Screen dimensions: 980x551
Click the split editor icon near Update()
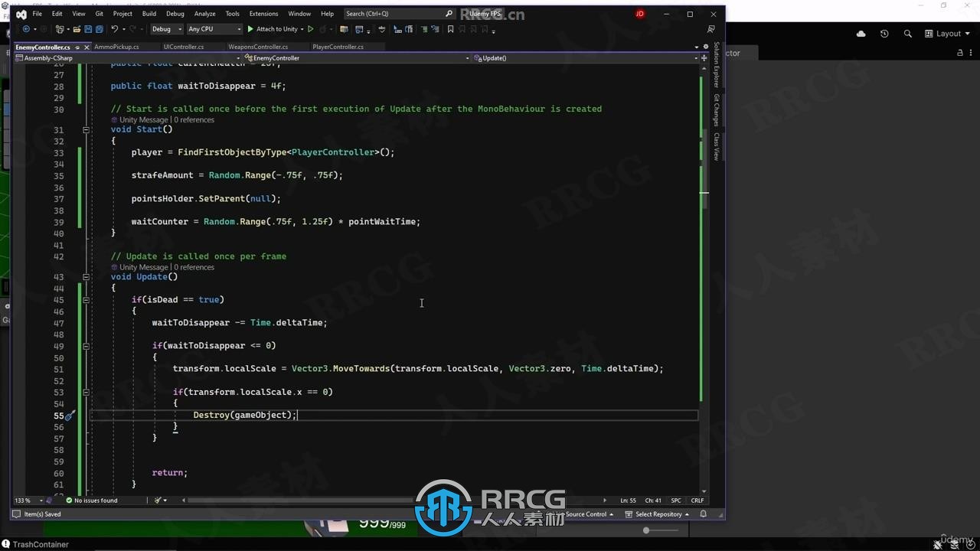click(x=704, y=58)
